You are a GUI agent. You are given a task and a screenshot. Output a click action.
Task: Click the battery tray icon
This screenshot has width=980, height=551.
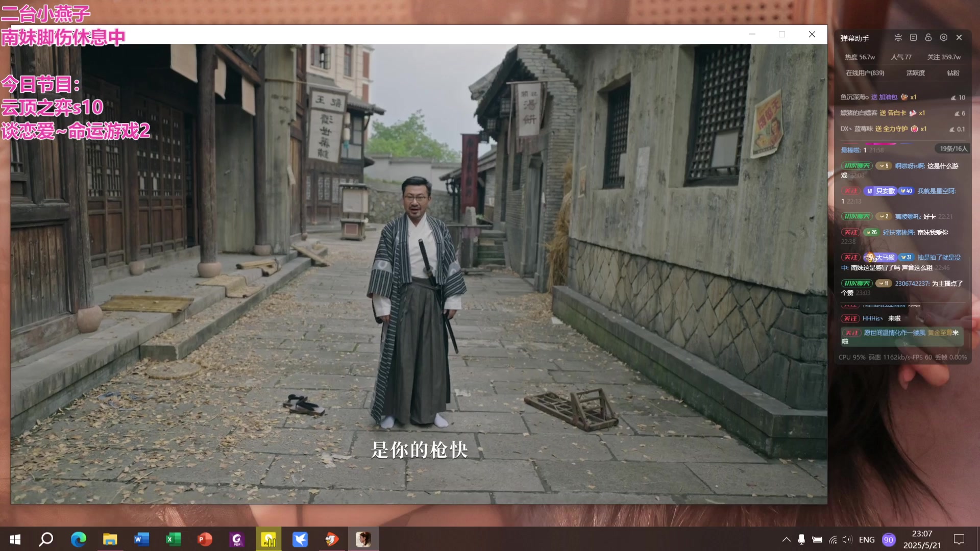pos(817,539)
